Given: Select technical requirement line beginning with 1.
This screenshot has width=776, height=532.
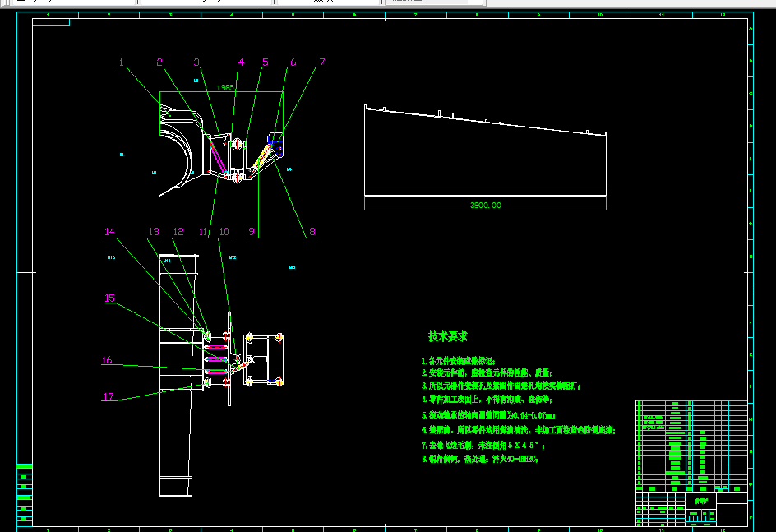Looking at the screenshot, I should point(458,361).
